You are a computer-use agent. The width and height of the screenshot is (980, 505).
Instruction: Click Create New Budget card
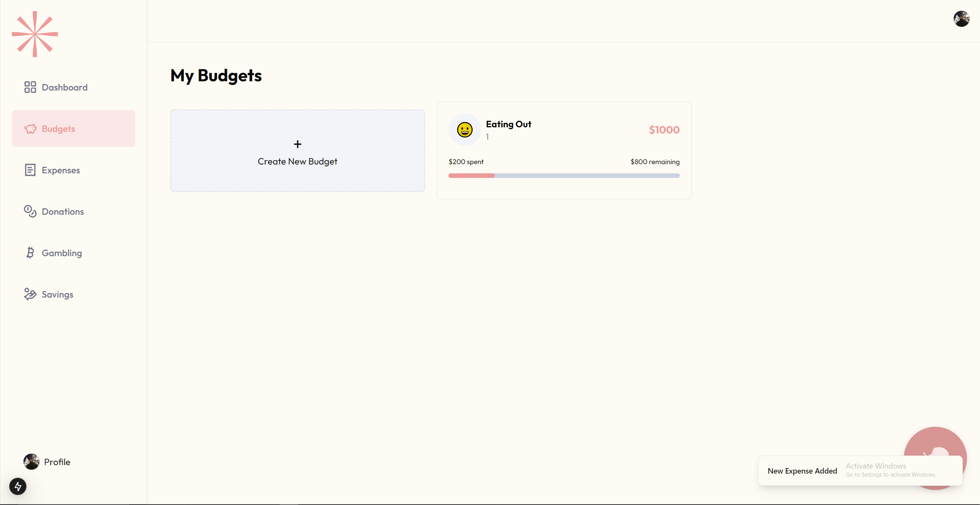(297, 161)
